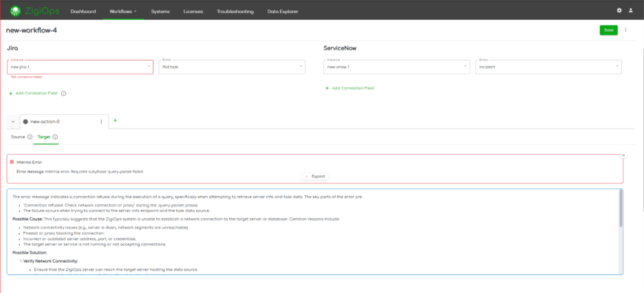
Task: Open the new-action-0 three-dot menu
Action: click(x=101, y=122)
